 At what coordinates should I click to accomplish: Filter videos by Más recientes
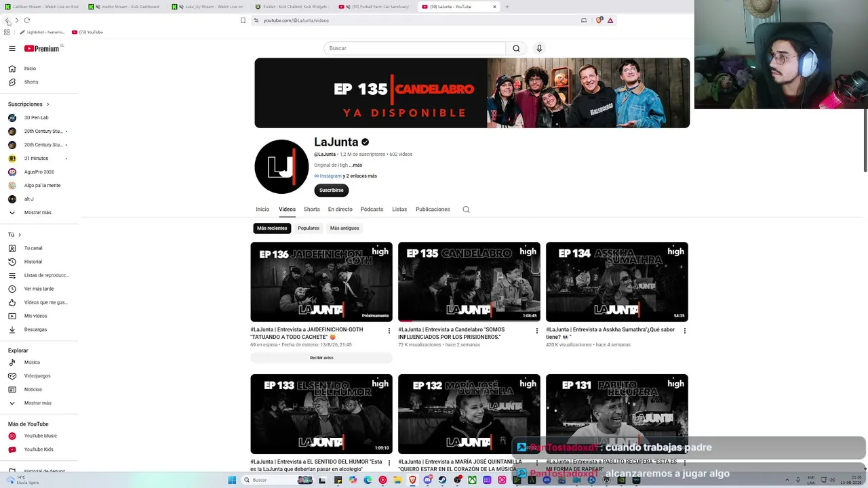click(x=272, y=228)
